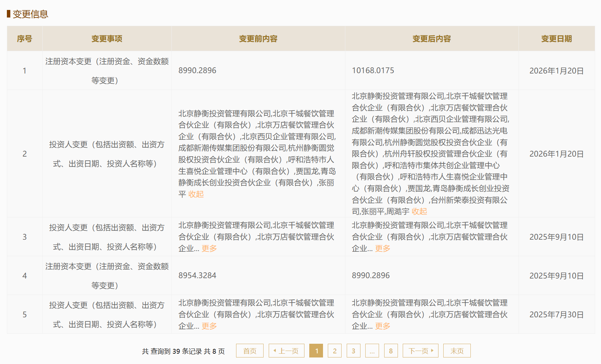Click the 变更事项 column header
This screenshot has height=364, width=601.
pos(107,39)
